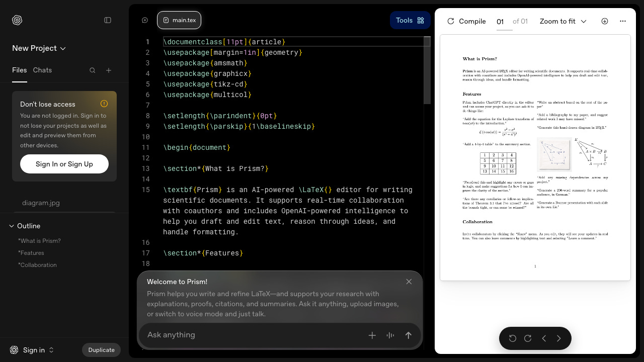Click the \section*{What is Prism?} line
Image resolution: width=644 pixels, height=362 pixels.
[216, 168]
